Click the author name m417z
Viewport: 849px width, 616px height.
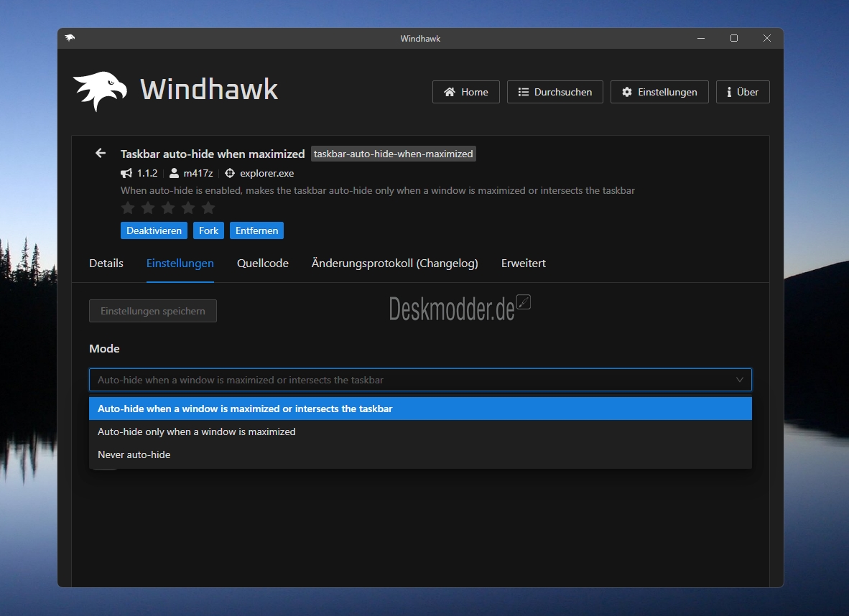click(x=198, y=173)
